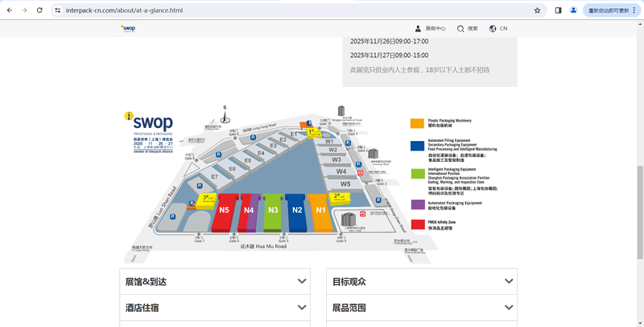644x327 pixels.
Task: Click the orange Plastic Packaging Machinery swatch
Action: [417, 123]
